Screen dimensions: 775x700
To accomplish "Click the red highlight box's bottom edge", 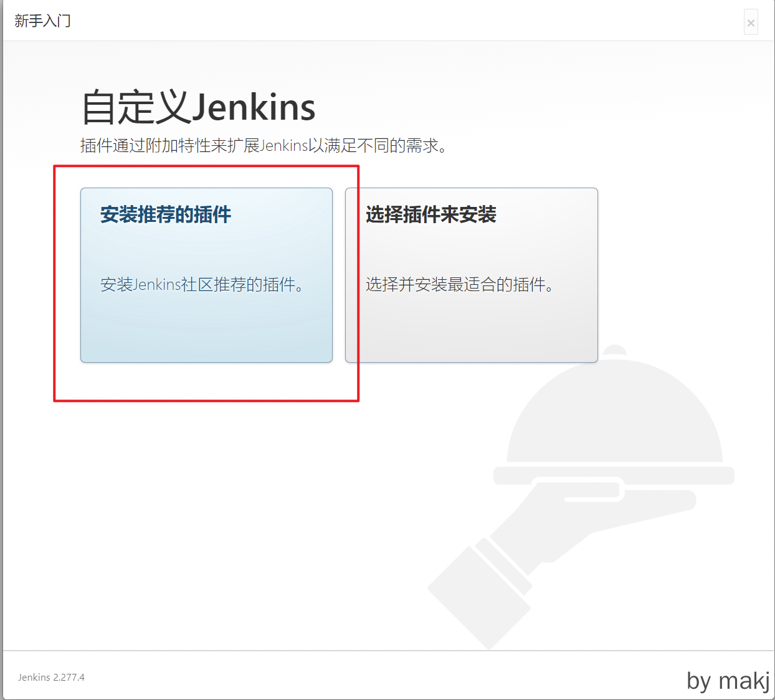I will [x=206, y=400].
